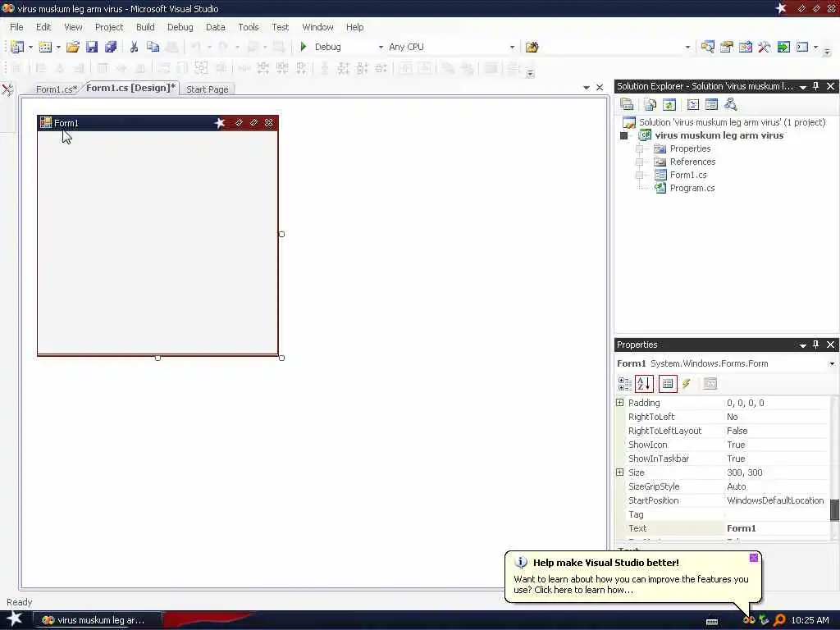Click the Visual Studio tray notification icon
The image size is (840, 630).
(749, 620)
